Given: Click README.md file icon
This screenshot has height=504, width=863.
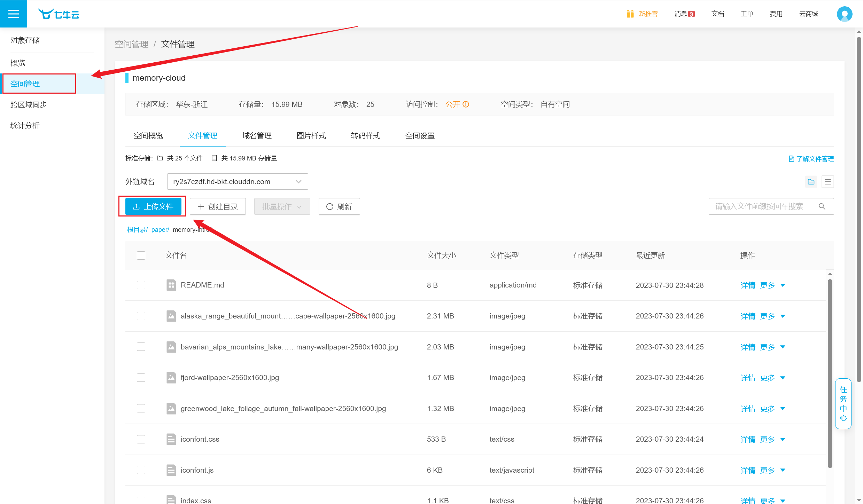Looking at the screenshot, I should click(171, 285).
